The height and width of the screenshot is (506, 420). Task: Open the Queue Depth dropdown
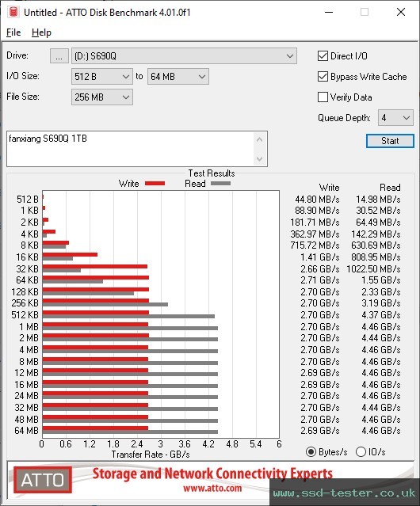pyautogui.click(x=395, y=118)
